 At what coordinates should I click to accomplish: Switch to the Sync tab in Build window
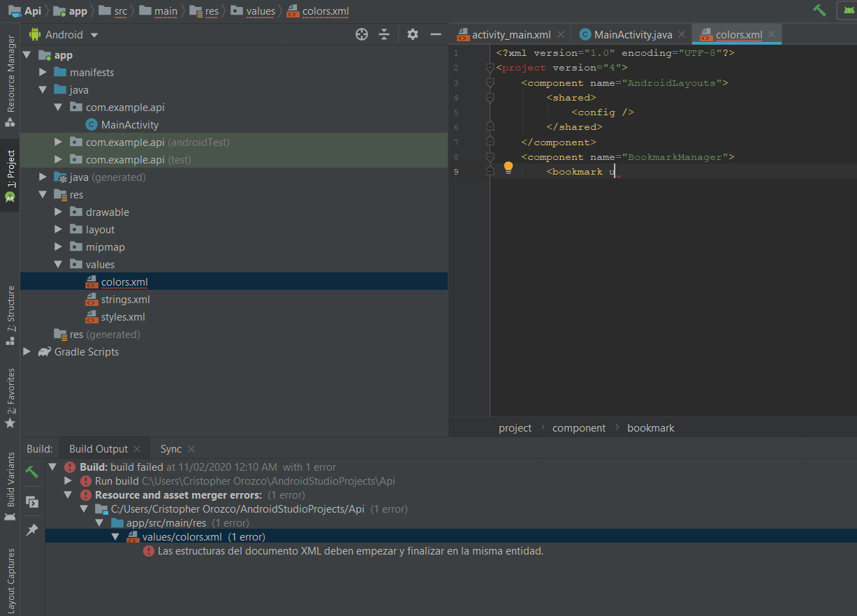coord(171,448)
